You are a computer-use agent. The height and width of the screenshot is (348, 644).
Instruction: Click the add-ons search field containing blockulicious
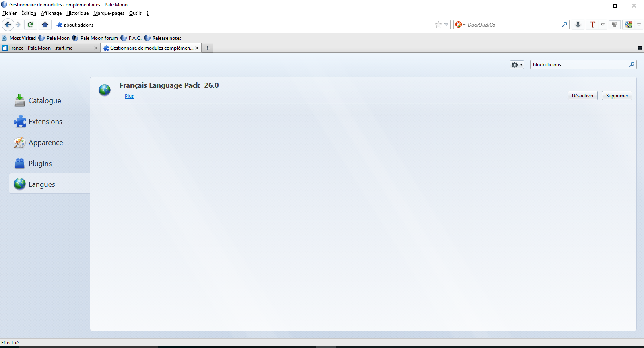583,65
